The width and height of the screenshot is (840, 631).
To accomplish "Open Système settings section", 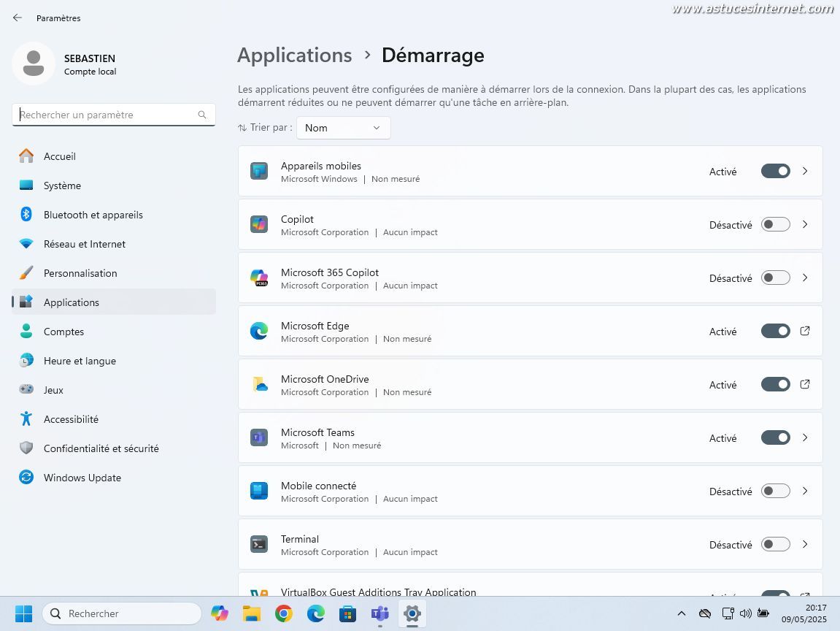I will 114,186.
